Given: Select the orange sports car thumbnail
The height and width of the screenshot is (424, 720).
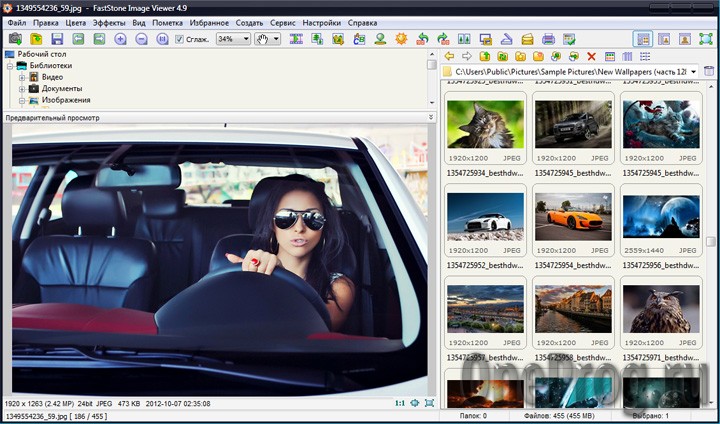Looking at the screenshot, I should click(x=573, y=216).
